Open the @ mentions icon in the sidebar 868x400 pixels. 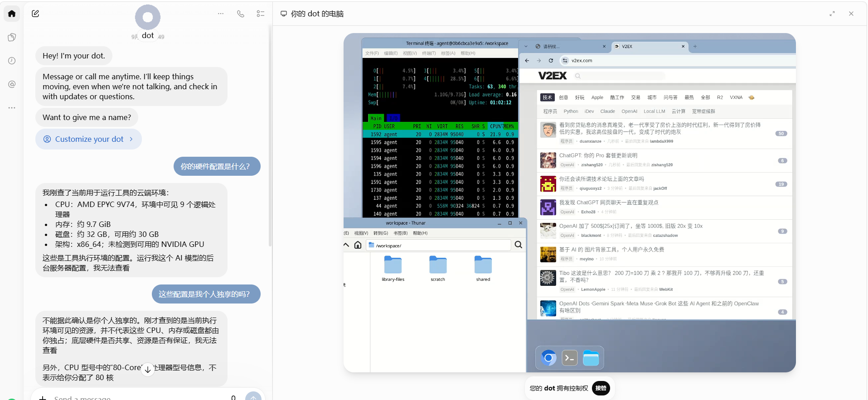pyautogui.click(x=12, y=84)
